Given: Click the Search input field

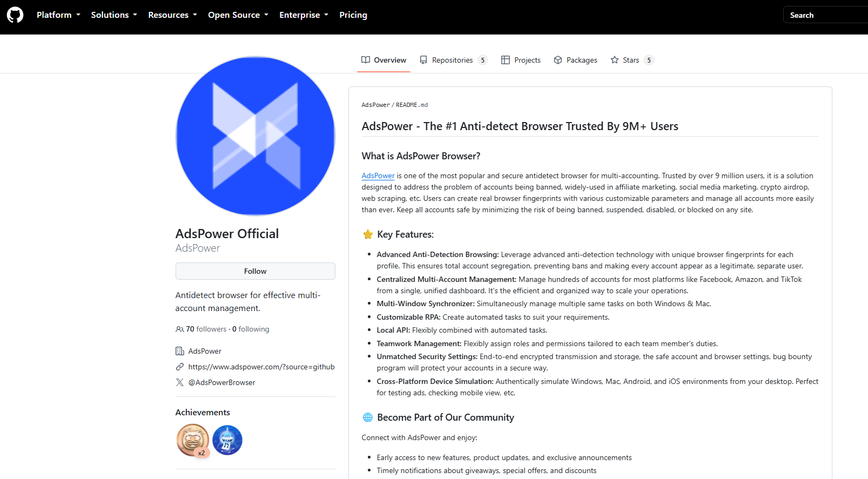Looking at the screenshot, I should (x=825, y=15).
